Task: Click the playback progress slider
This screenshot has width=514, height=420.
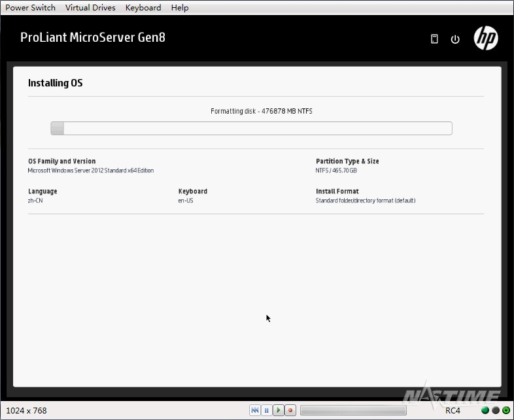Action: click(x=353, y=410)
